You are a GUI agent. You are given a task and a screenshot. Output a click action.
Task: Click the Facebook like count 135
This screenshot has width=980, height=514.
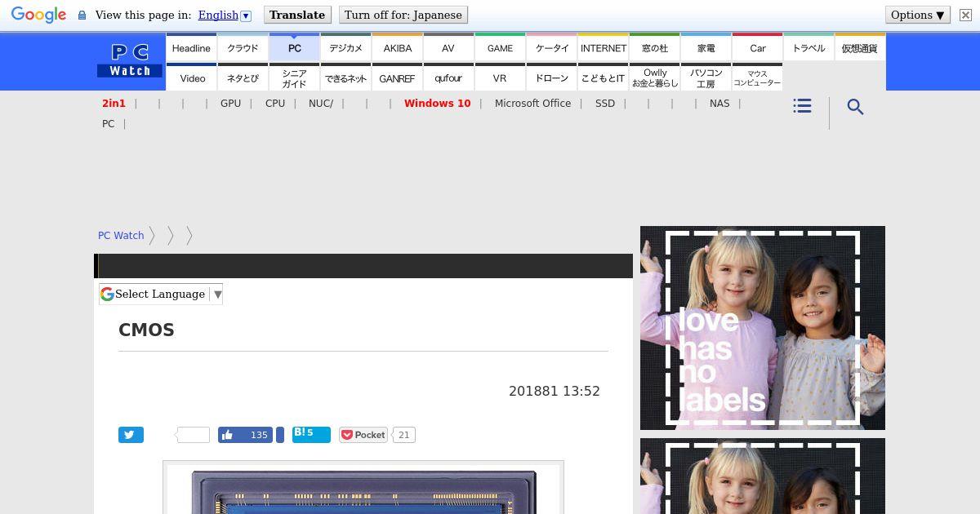pyautogui.click(x=259, y=435)
